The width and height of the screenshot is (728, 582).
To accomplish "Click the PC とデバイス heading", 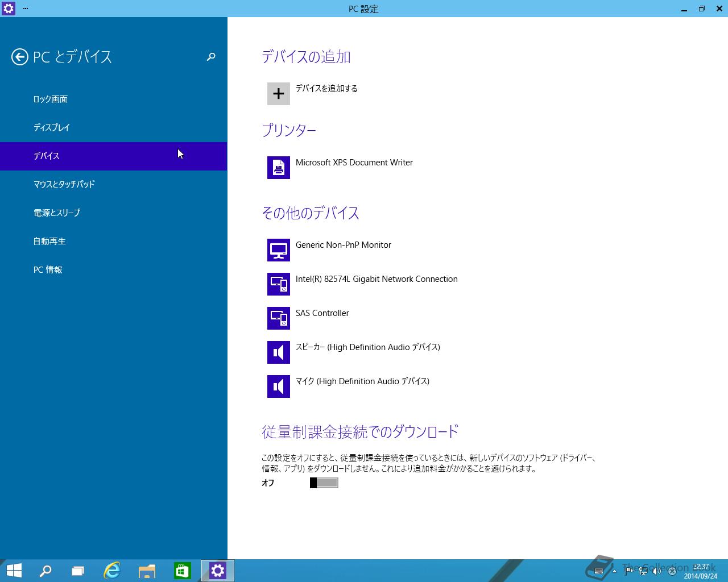I will click(73, 57).
